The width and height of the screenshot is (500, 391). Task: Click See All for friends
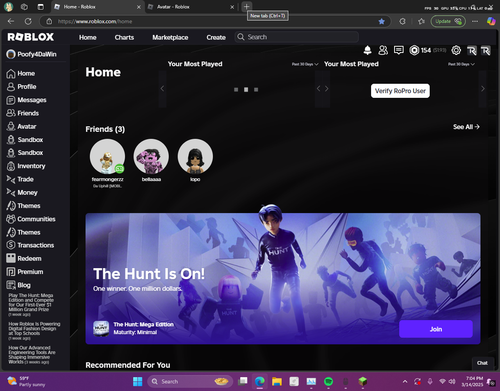tap(466, 127)
